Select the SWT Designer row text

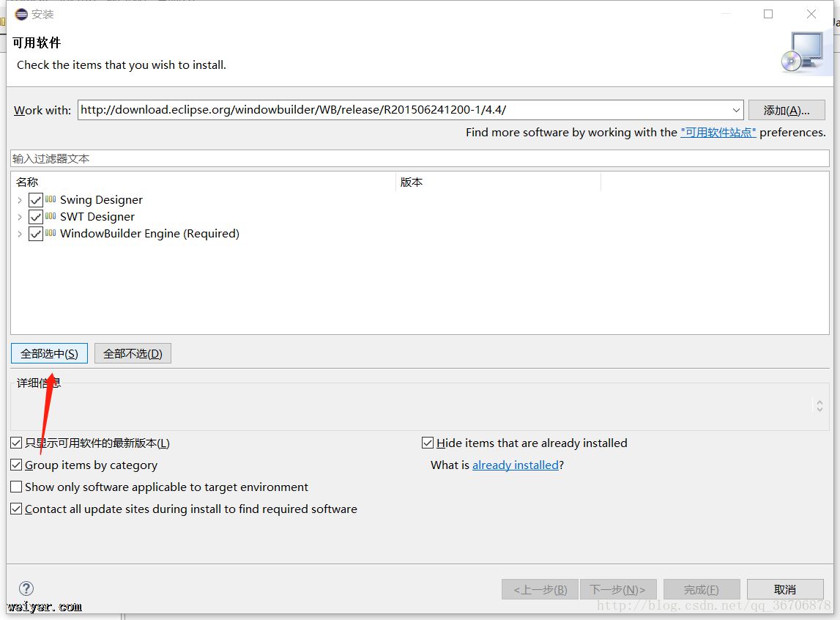pyautogui.click(x=97, y=217)
